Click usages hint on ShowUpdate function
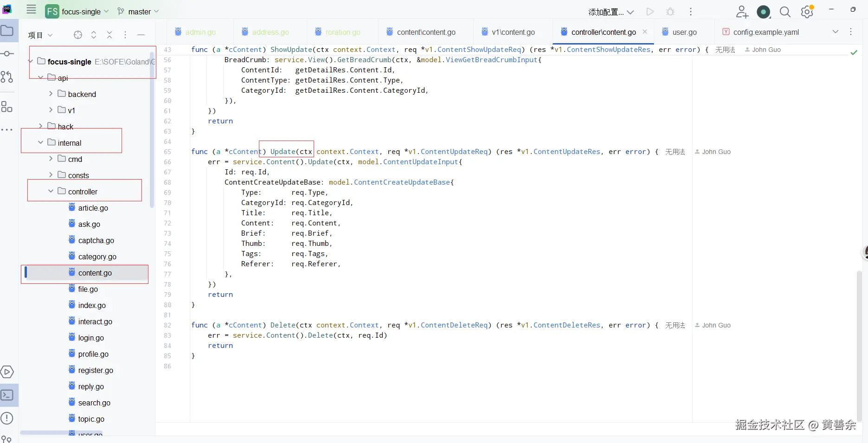This screenshot has width=868, height=443. pyautogui.click(x=725, y=50)
